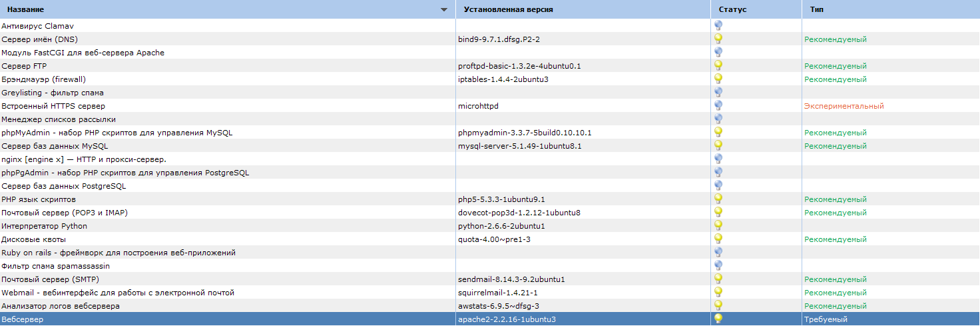Click status bulb for Фильтр спама spamassassin
This screenshot has height=326, width=980.
[x=718, y=265]
